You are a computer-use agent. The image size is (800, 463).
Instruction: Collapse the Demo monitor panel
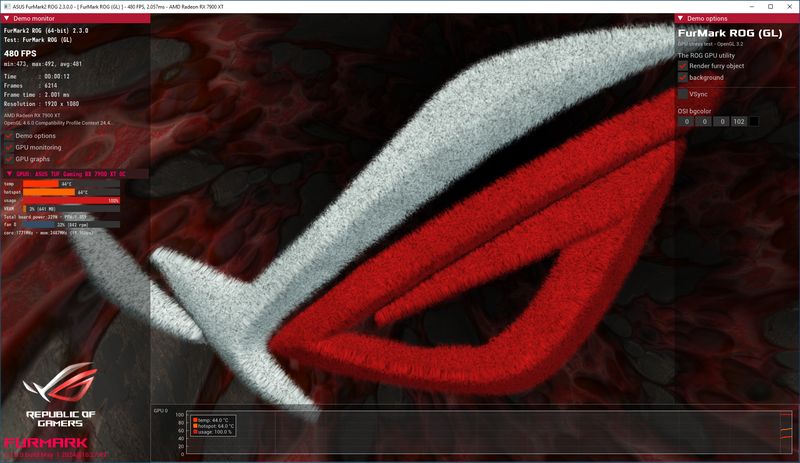click(x=7, y=18)
